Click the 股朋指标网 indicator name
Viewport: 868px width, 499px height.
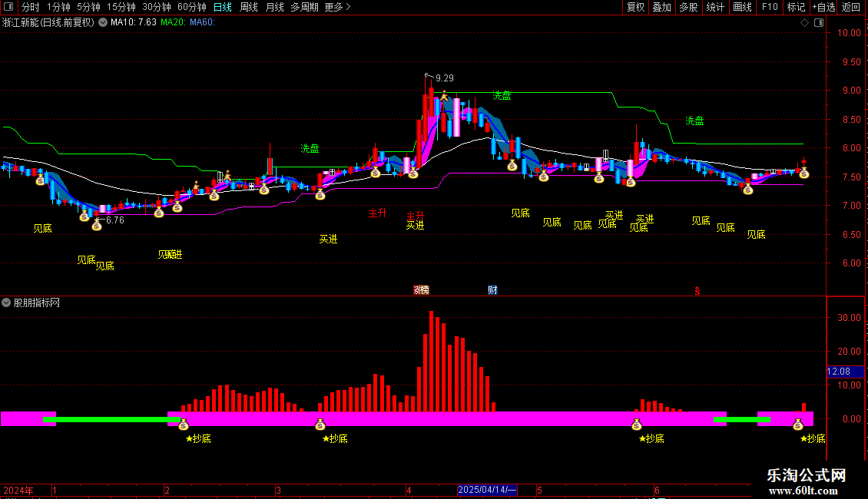(x=37, y=302)
